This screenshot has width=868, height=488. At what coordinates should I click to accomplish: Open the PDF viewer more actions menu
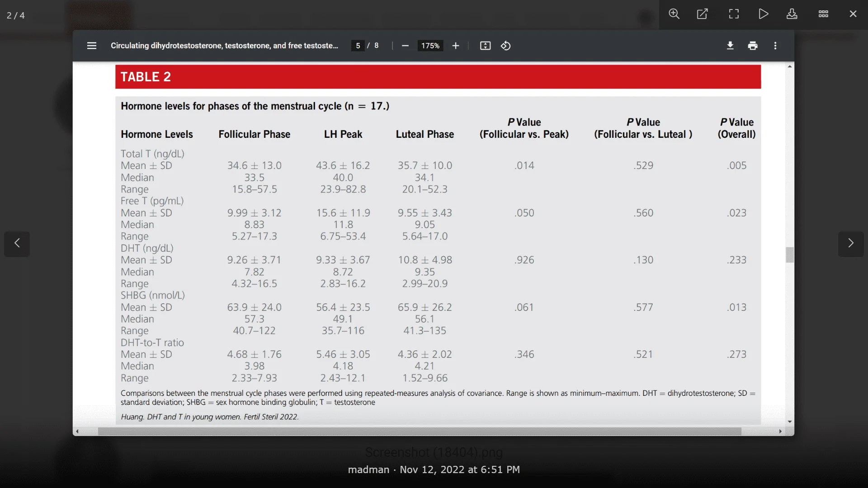[775, 46]
